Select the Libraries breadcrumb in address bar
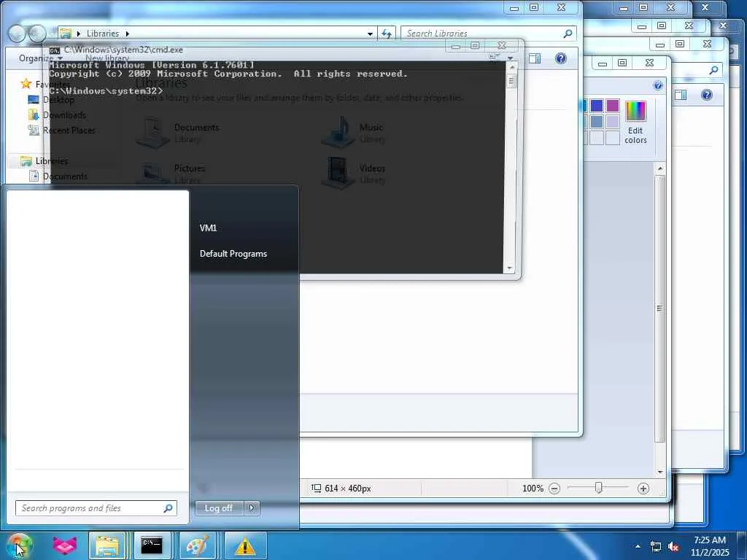The image size is (747, 560). click(x=102, y=34)
